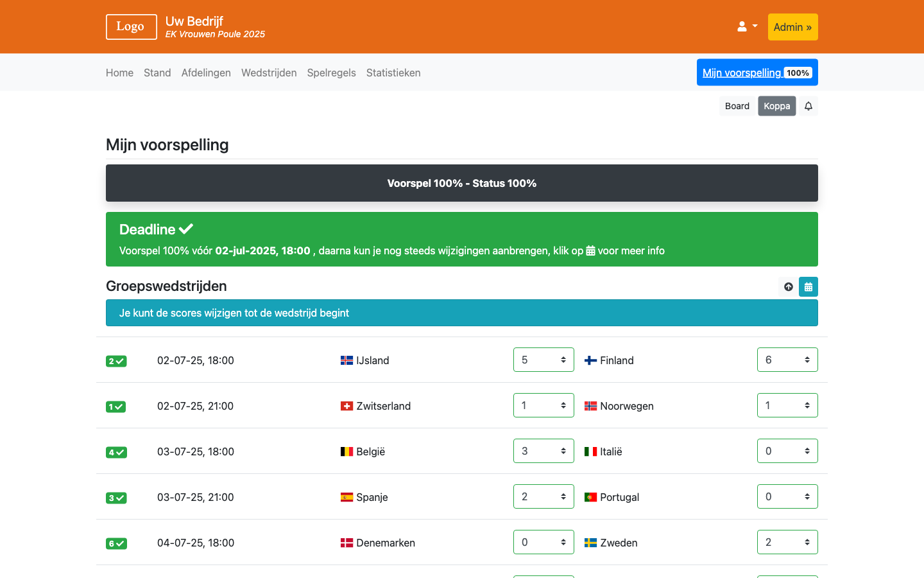
Task: Open the user account dropdown caret
Action: pyautogui.click(x=755, y=26)
